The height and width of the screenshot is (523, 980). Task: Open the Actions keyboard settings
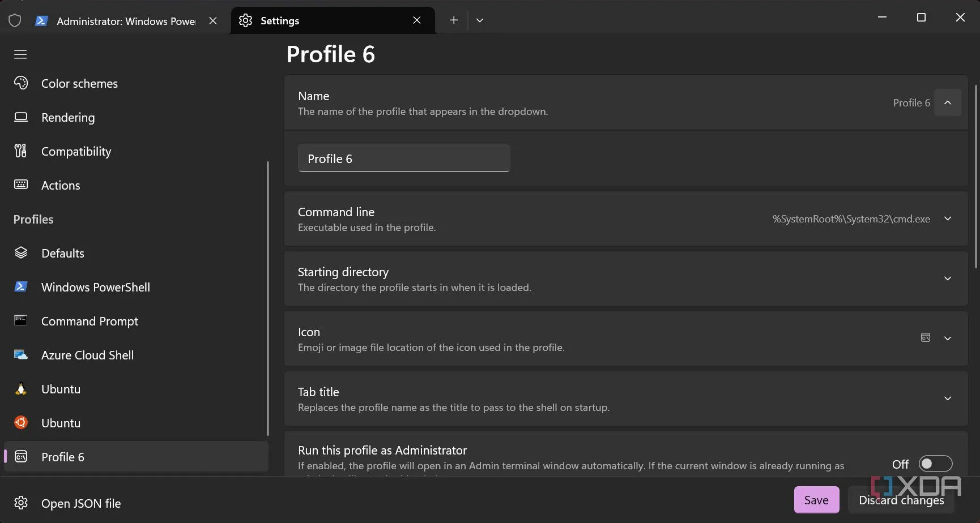[61, 186]
